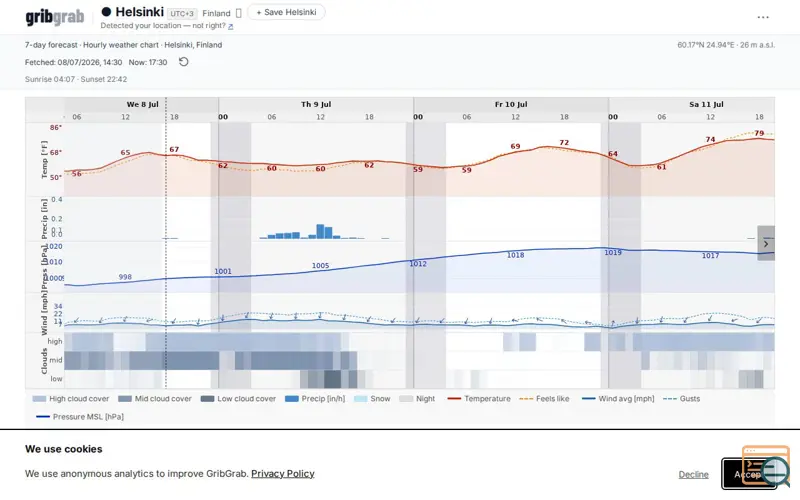Screen dimensions: 800x500
Task: Open the Privacy Policy link
Action: coord(283,473)
